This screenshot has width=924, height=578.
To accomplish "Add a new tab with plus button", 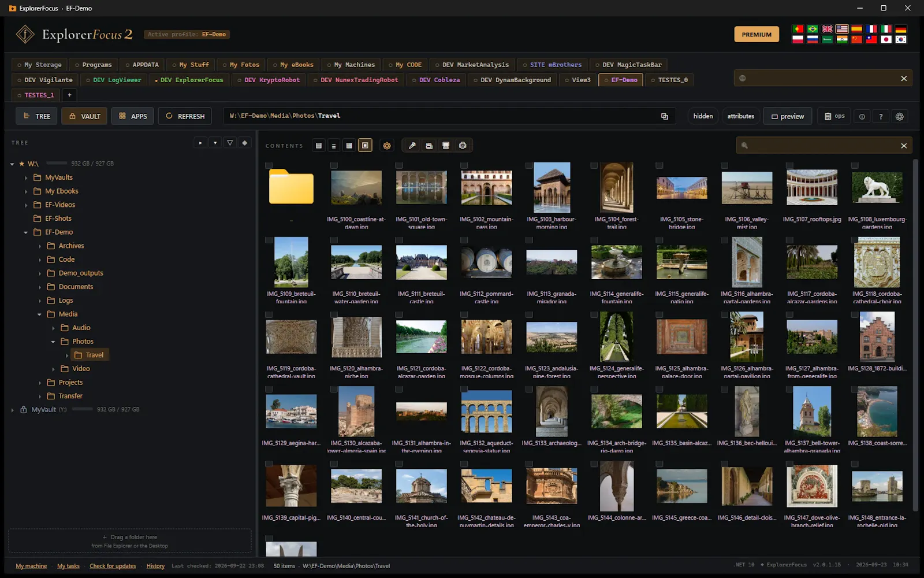I will (69, 95).
